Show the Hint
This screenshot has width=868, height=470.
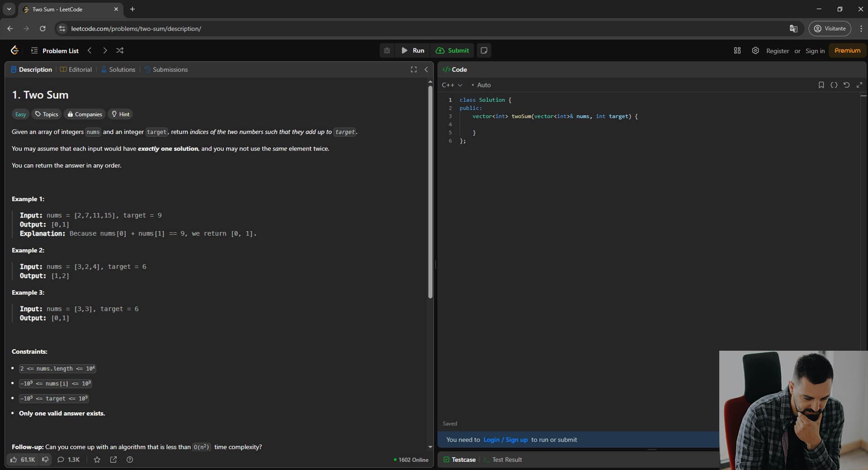[x=121, y=114]
